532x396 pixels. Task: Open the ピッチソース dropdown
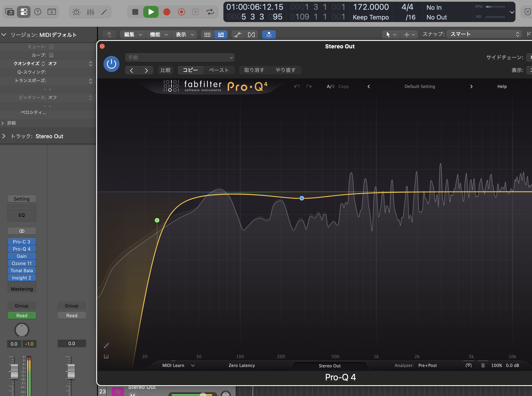[70, 98]
